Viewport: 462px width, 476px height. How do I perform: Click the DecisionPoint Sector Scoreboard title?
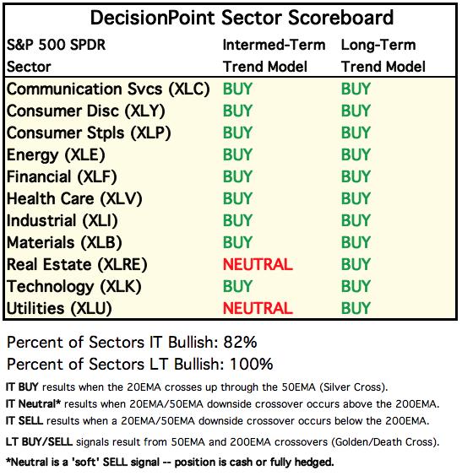(242, 18)
